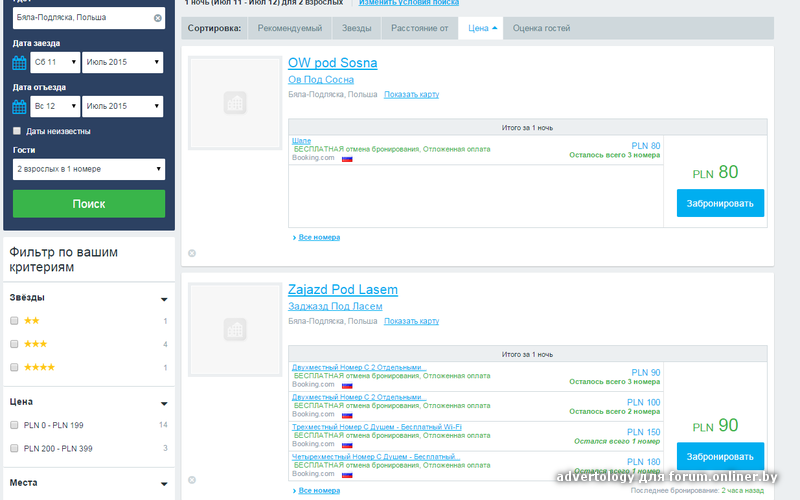Click the flag icon in the PLN 90 row

tap(347, 386)
